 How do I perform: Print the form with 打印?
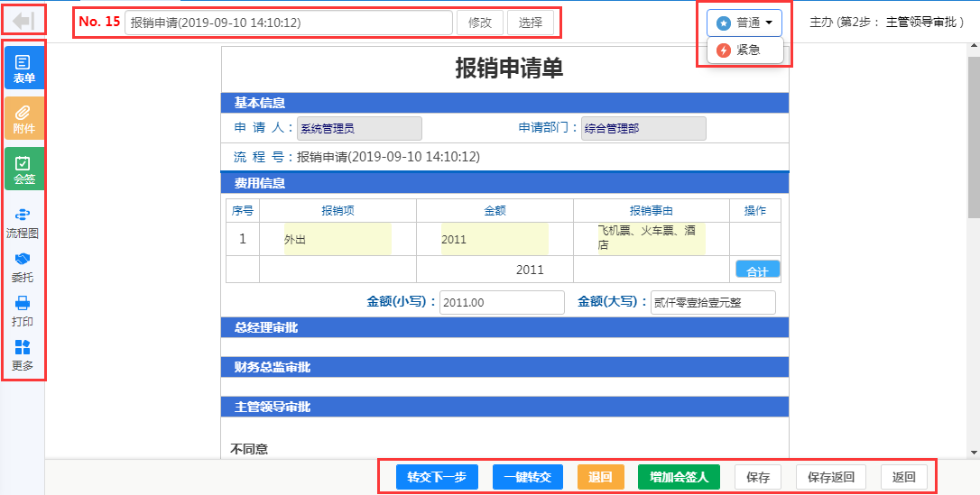tap(23, 311)
